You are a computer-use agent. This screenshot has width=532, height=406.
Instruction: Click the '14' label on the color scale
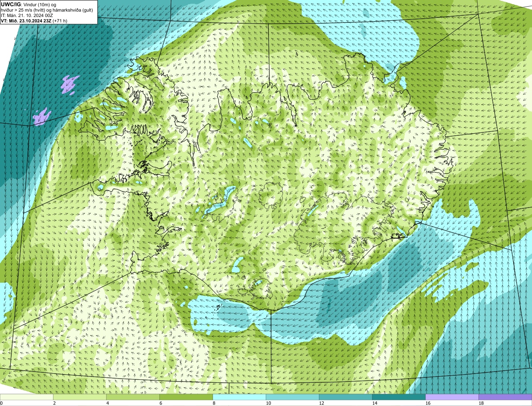point(375,403)
